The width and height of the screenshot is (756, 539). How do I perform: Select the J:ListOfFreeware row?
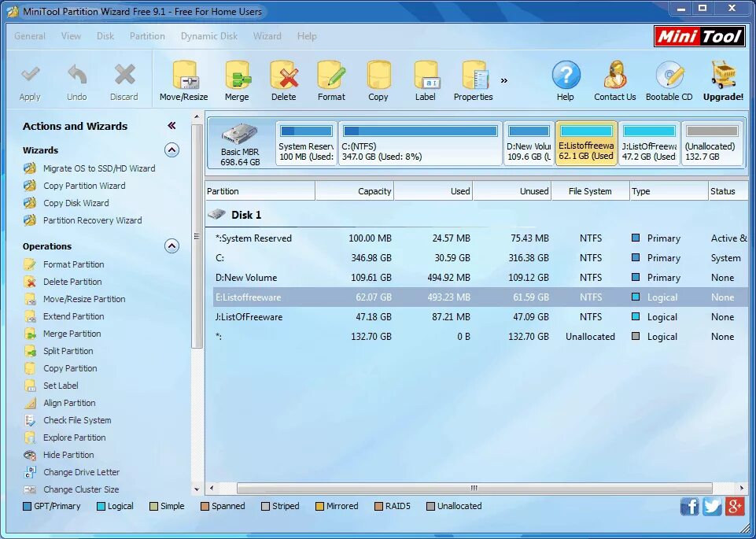[480, 317]
